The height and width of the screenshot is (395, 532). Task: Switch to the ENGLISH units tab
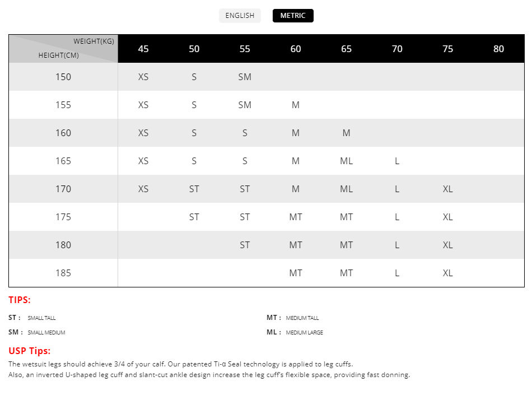click(240, 16)
